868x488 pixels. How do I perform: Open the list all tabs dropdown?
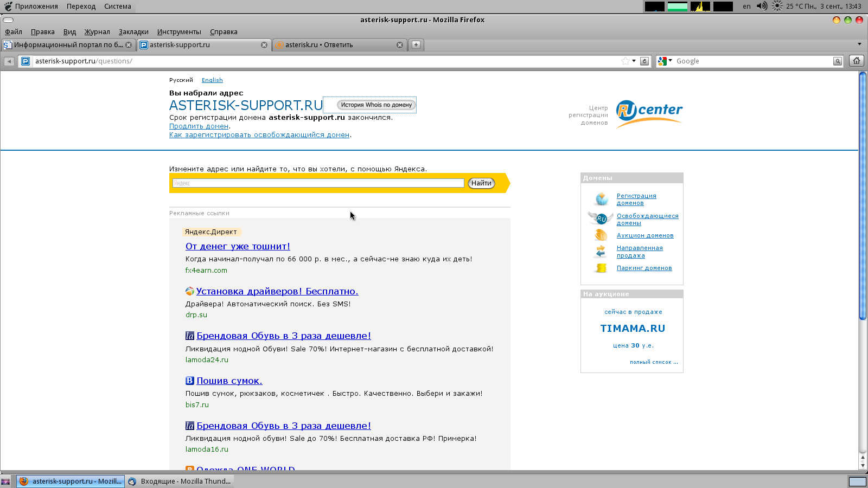(859, 44)
